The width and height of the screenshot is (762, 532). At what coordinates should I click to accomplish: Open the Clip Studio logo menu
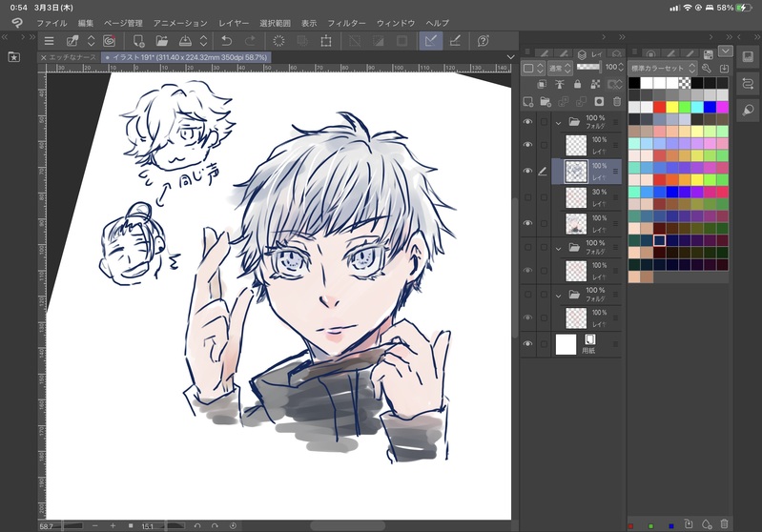(16, 23)
